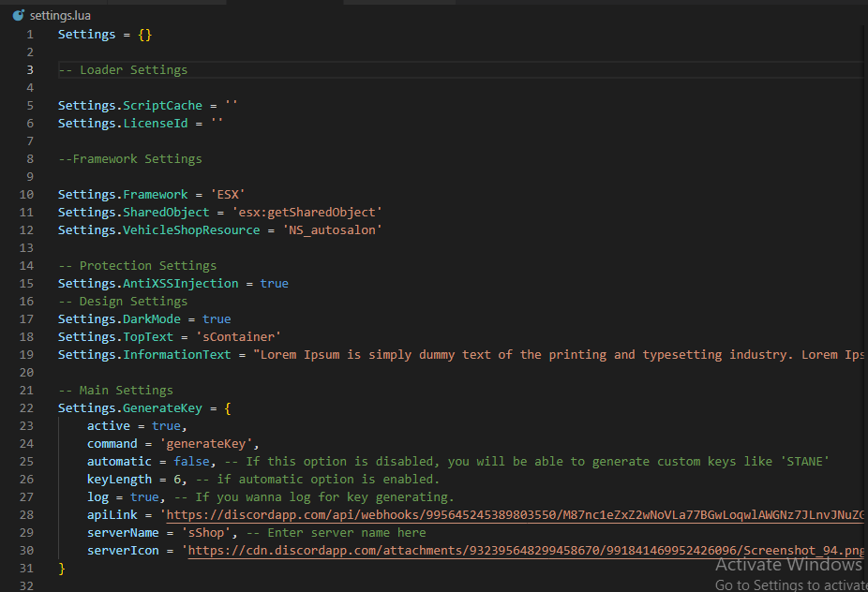Screen dimensions: 868x592
Task: Click the false value after automatic
Action: [191, 461]
